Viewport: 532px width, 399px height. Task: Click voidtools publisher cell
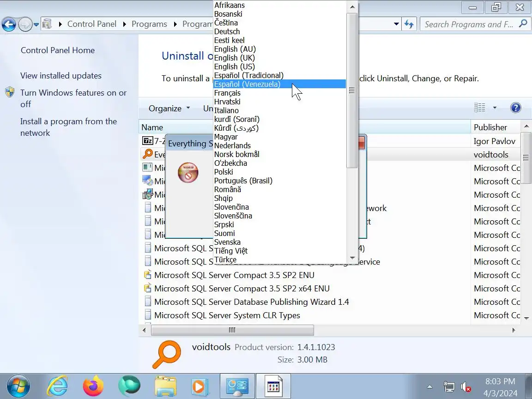click(491, 155)
